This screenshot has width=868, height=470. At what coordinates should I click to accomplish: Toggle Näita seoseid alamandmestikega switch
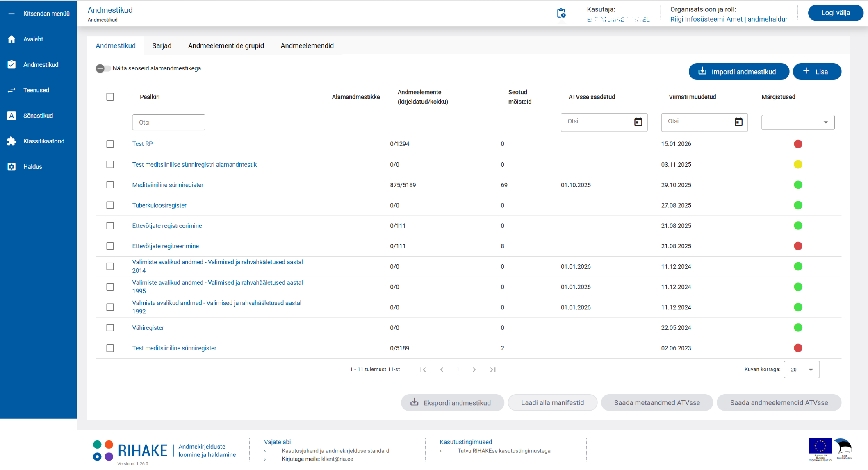103,68
